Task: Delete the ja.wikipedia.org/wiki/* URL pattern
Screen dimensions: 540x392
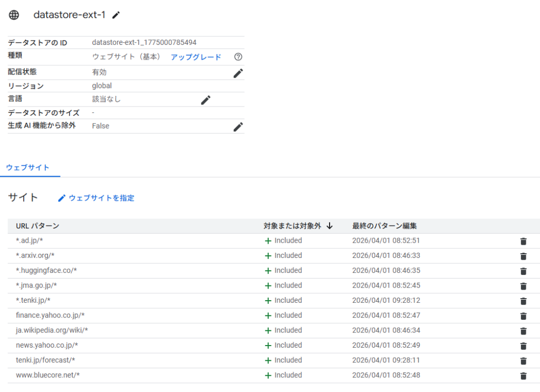Action: (523, 331)
